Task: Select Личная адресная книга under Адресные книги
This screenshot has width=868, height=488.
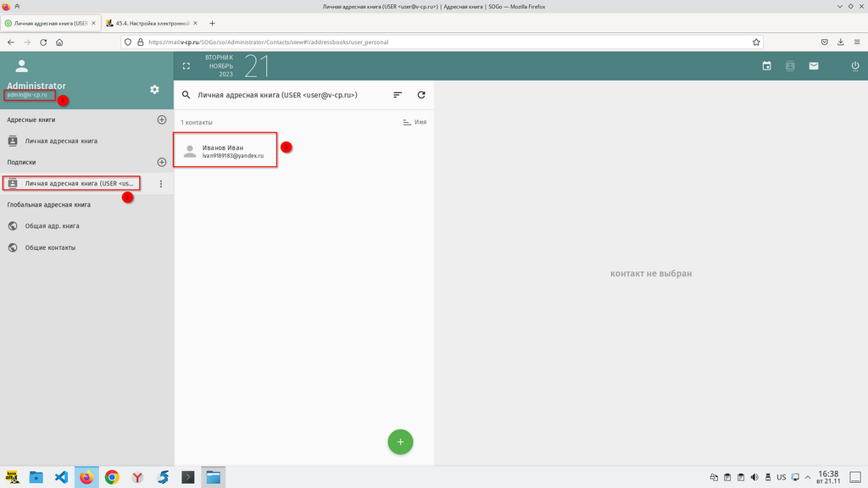Action: click(61, 141)
